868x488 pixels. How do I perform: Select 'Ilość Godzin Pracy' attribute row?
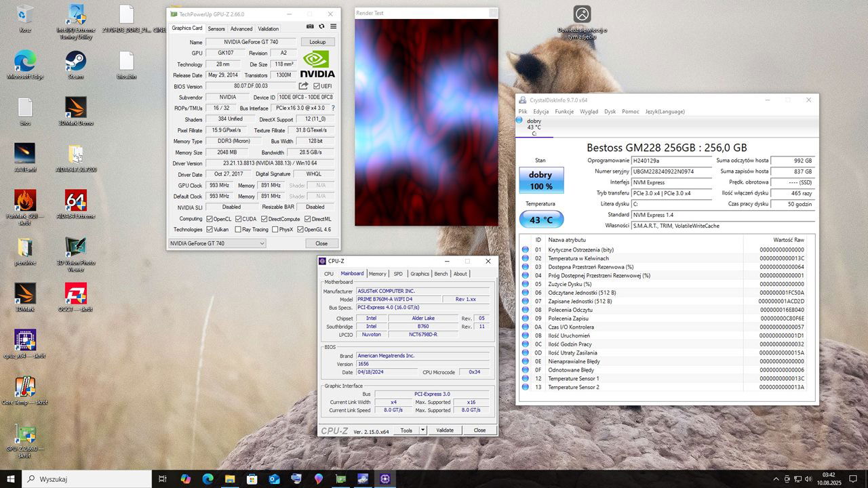click(667, 344)
